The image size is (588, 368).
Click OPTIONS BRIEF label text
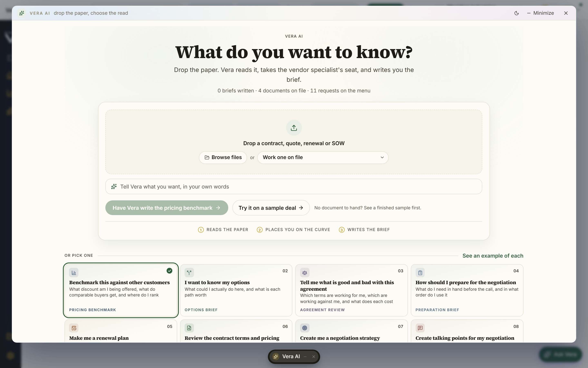point(201,310)
